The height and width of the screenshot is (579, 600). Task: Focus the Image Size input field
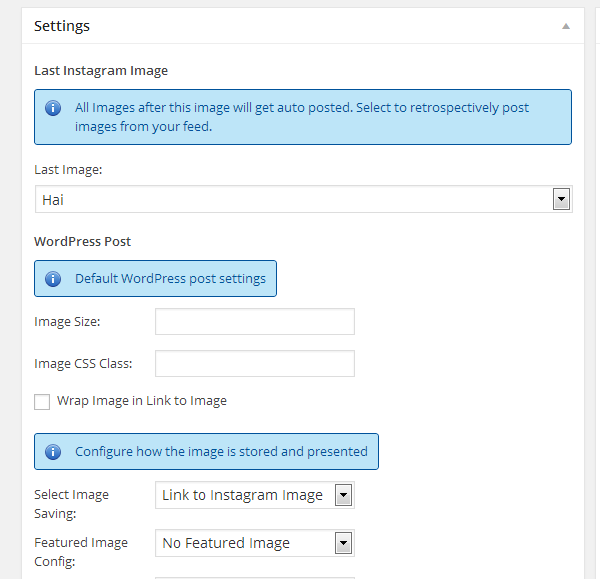coord(255,321)
